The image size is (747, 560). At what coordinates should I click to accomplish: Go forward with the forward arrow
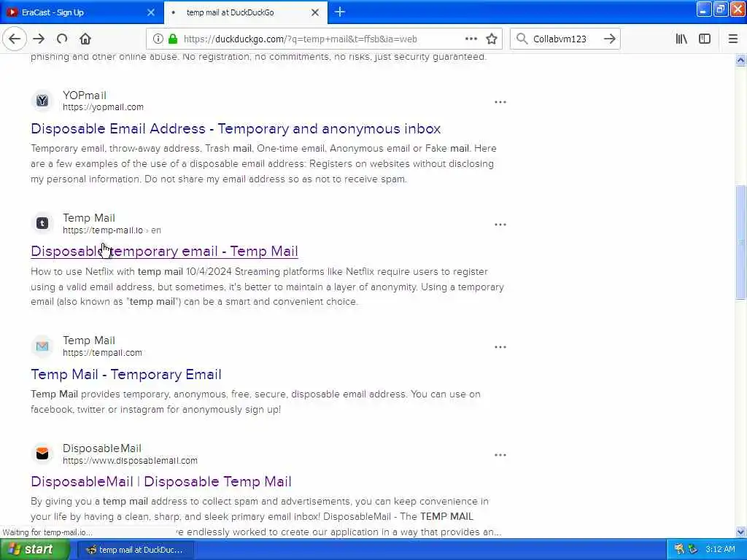(x=39, y=39)
